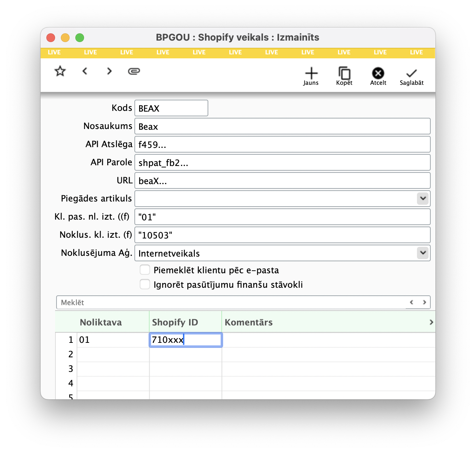Maximize window with green button
The image size is (476, 453).
point(80,37)
